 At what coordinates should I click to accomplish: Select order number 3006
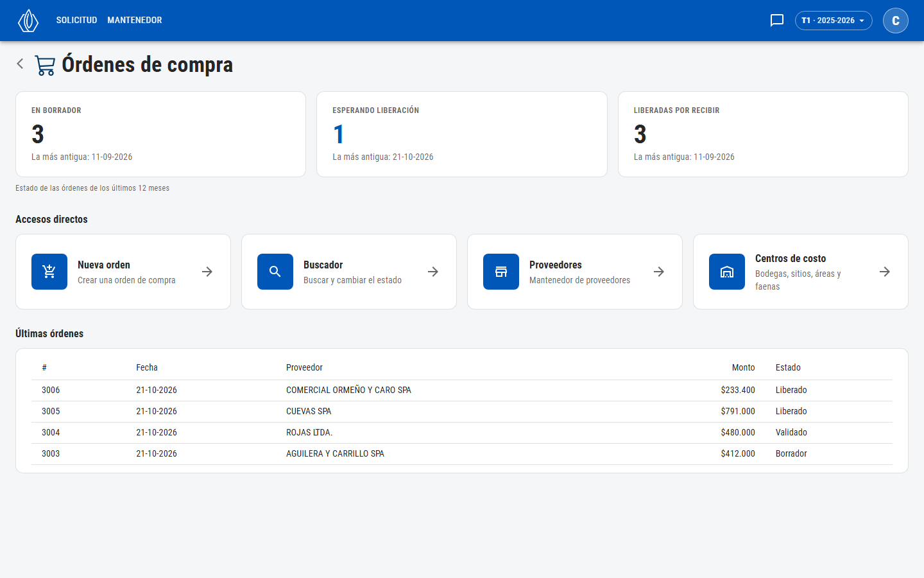(x=51, y=390)
